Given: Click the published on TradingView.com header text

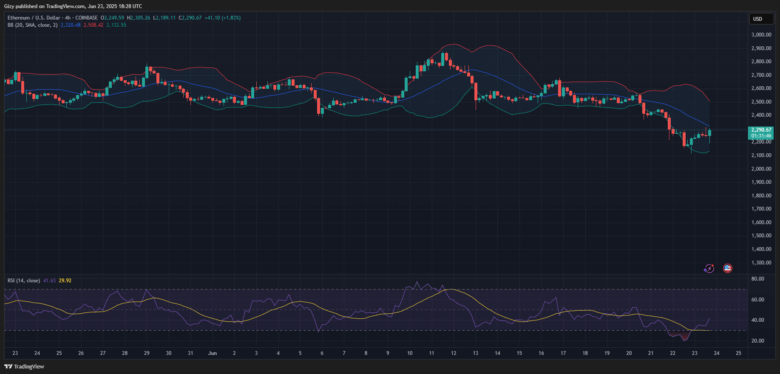Looking at the screenshot, I should point(73,6).
